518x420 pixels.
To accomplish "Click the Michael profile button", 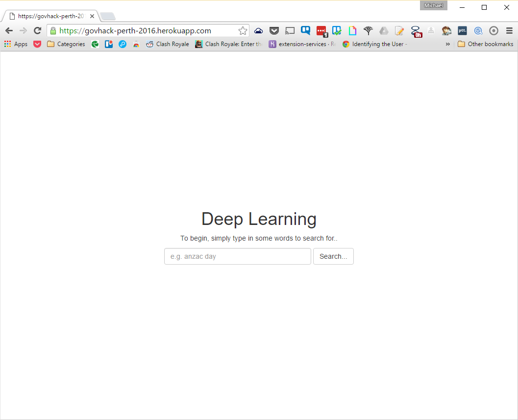I will click(433, 5).
